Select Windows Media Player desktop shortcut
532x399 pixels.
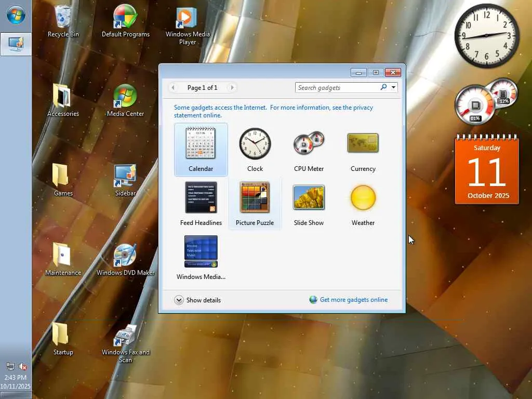pos(187,26)
